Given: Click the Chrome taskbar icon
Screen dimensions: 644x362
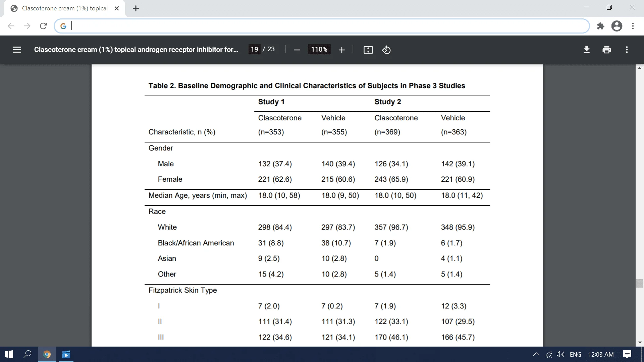Looking at the screenshot, I should tap(47, 354).
